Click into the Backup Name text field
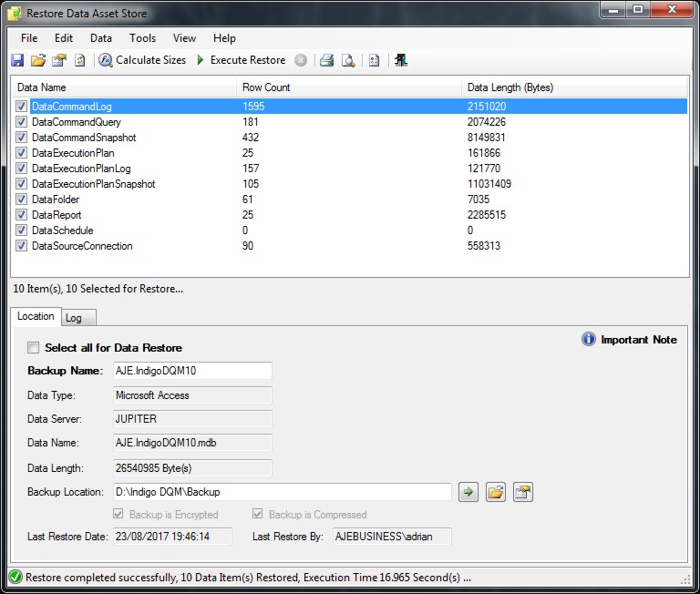Viewport: 700px width, 594px height. 191,371
